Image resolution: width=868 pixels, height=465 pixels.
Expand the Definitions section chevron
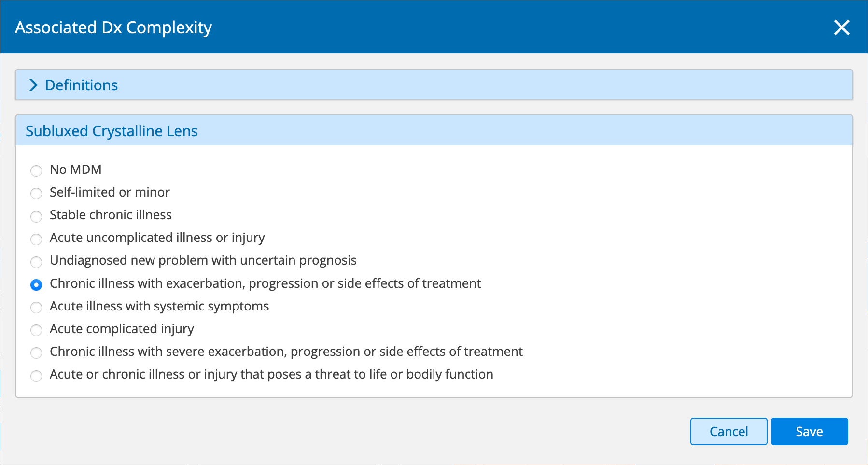tap(33, 85)
